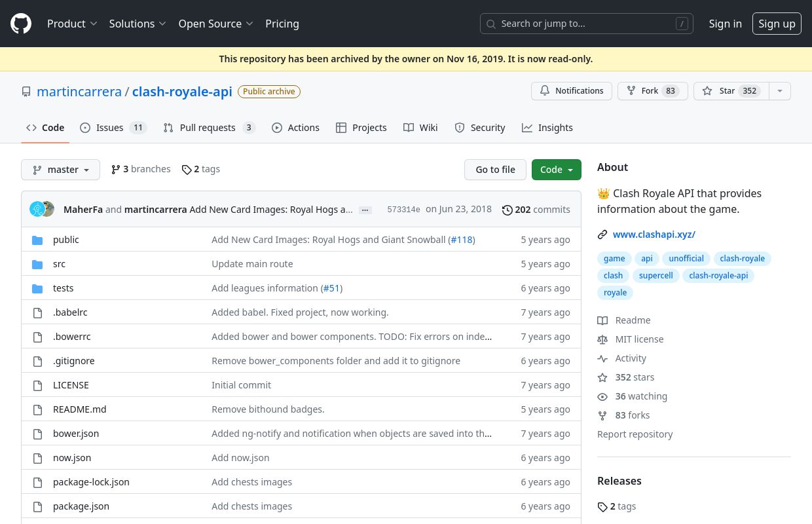Open the Issues tab
The image size is (812, 524).
113,128
